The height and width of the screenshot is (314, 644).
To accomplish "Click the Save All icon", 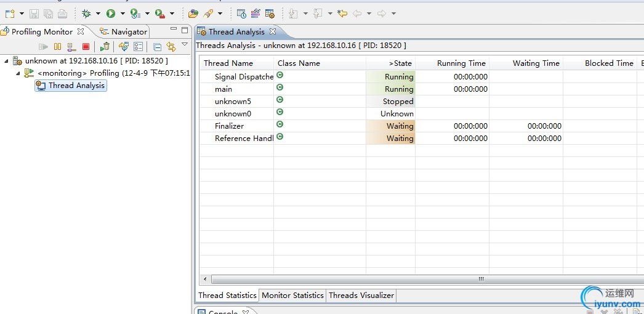I will (x=48, y=14).
